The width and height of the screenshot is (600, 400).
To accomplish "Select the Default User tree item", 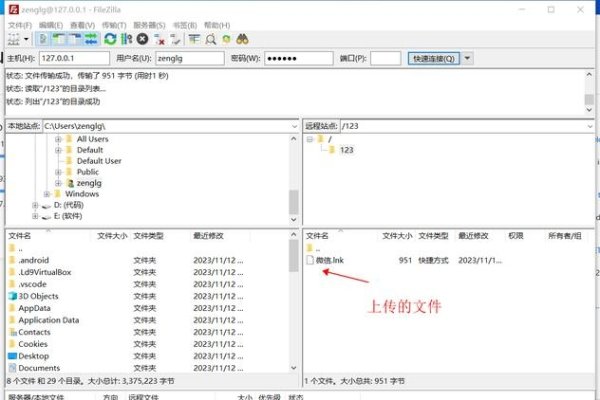I will tap(99, 161).
